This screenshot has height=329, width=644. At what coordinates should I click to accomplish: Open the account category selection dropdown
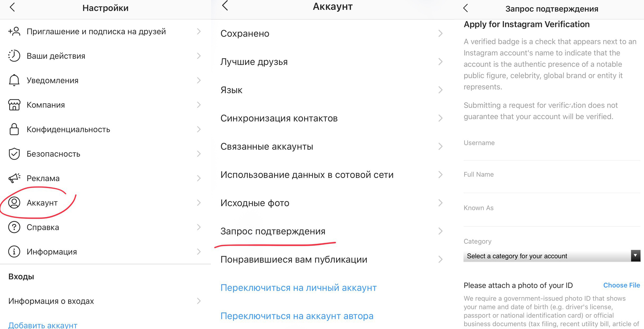(552, 256)
